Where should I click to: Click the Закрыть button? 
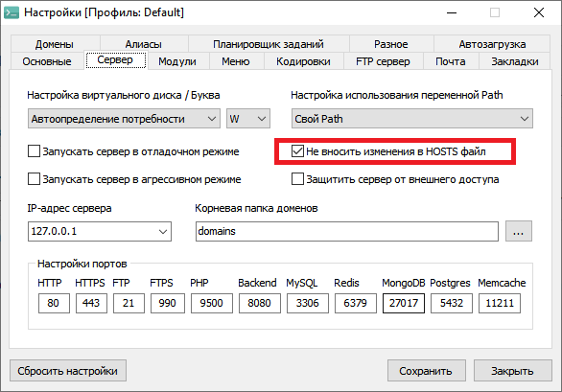click(x=512, y=371)
